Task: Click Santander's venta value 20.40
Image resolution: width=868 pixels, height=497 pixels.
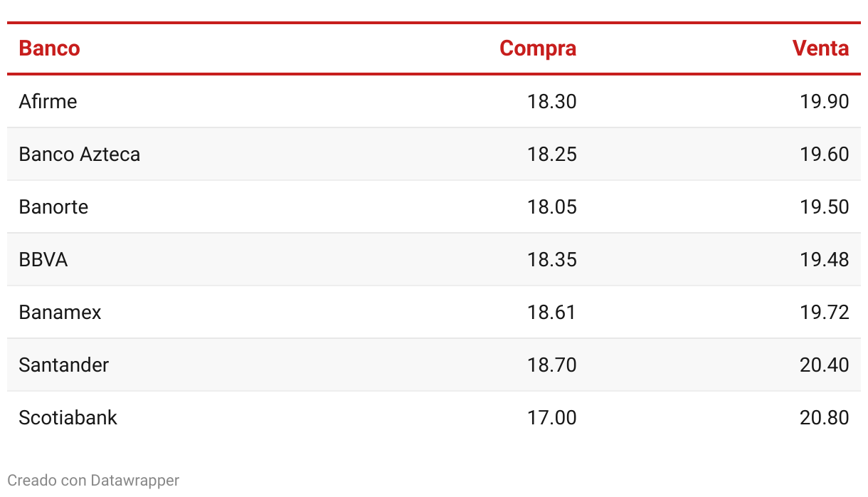Action: pos(825,365)
